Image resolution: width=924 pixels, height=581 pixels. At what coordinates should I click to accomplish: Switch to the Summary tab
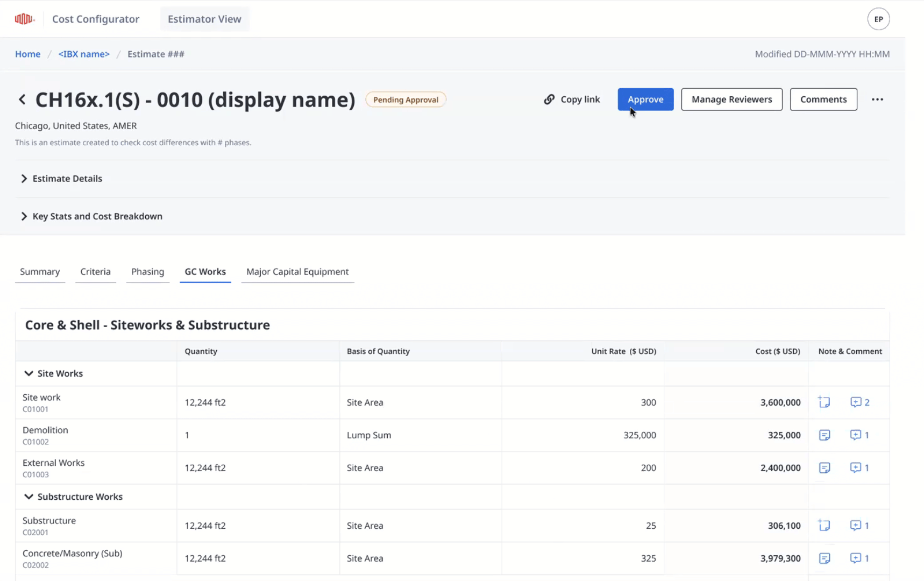pyautogui.click(x=40, y=272)
